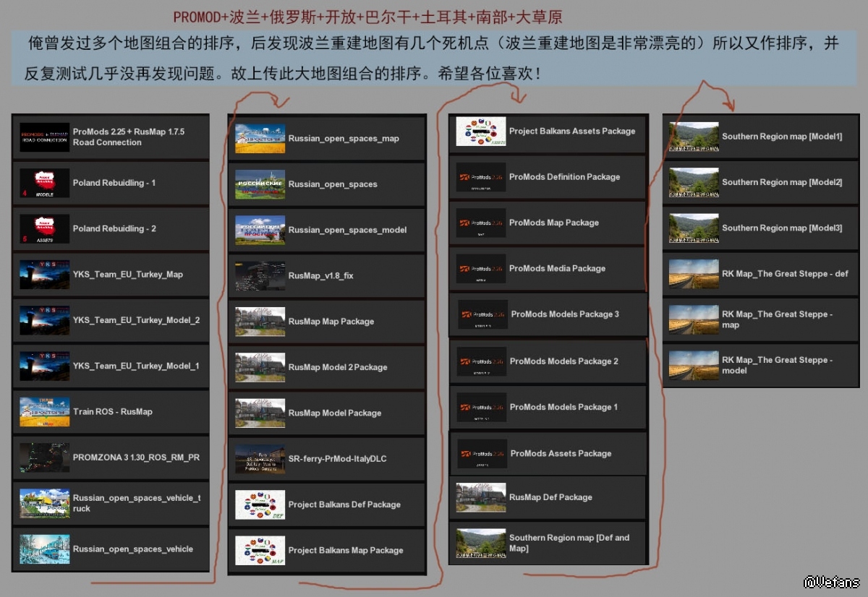
Task: Click the RusMap_v1.8_fix thumbnail
Action: 260,276
